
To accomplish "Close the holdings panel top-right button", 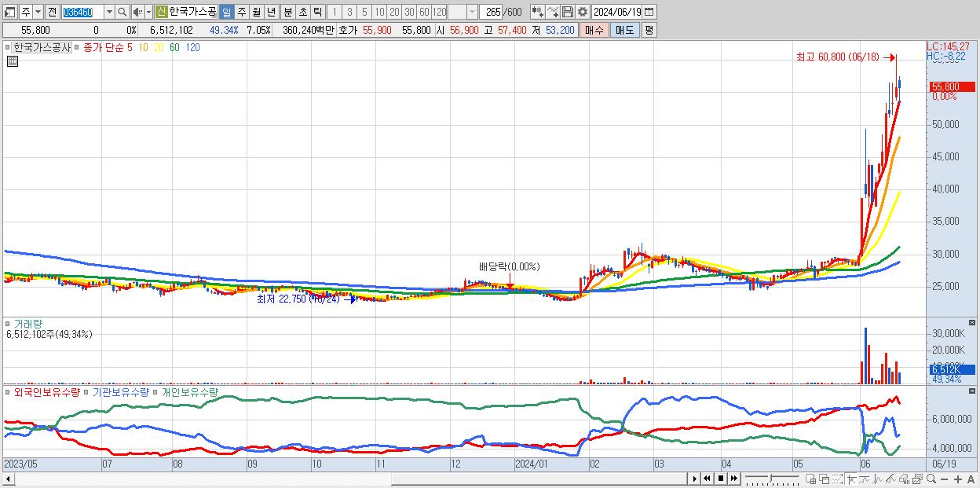I will coord(972,391).
